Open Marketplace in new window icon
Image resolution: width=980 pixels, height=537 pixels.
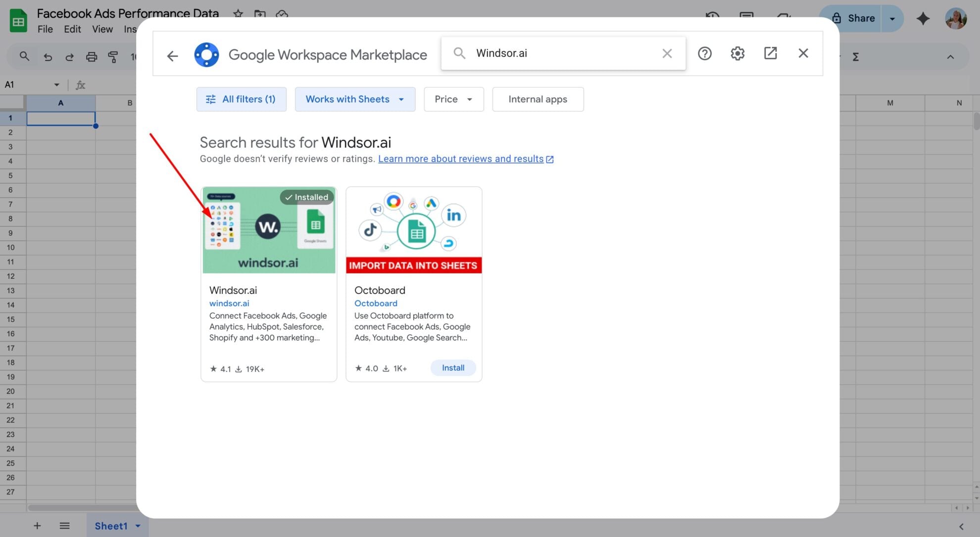(770, 53)
